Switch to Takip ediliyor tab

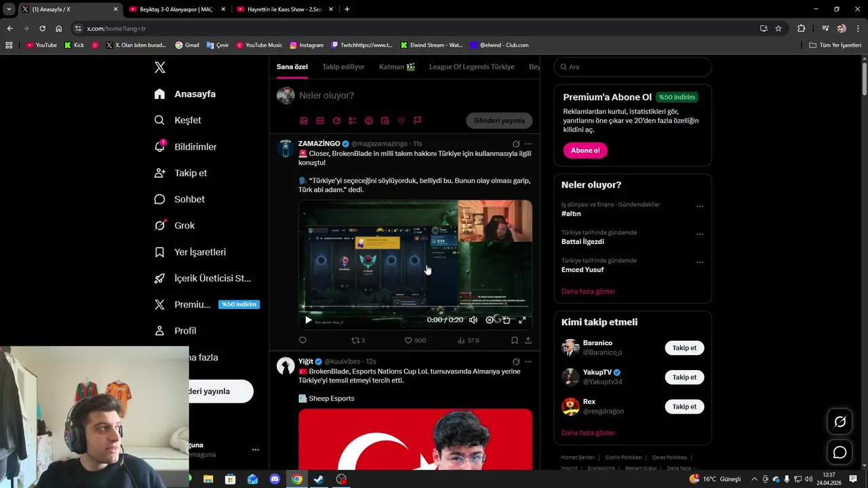pyautogui.click(x=343, y=66)
